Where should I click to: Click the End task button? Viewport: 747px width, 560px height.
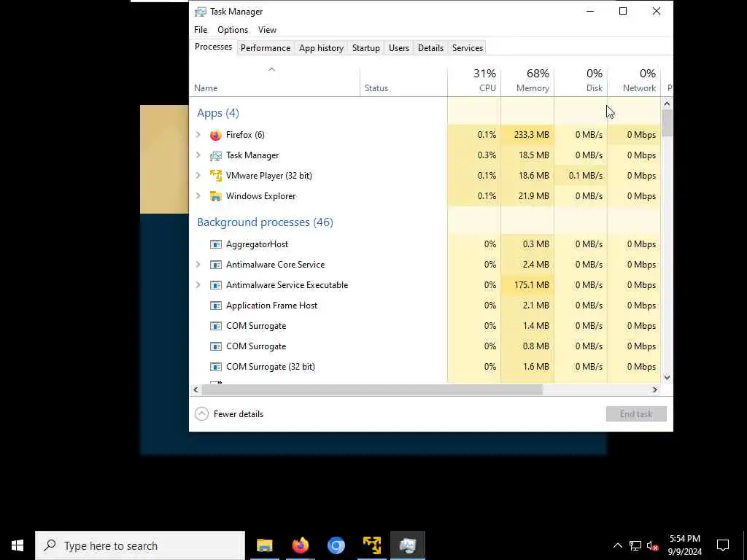pos(636,414)
